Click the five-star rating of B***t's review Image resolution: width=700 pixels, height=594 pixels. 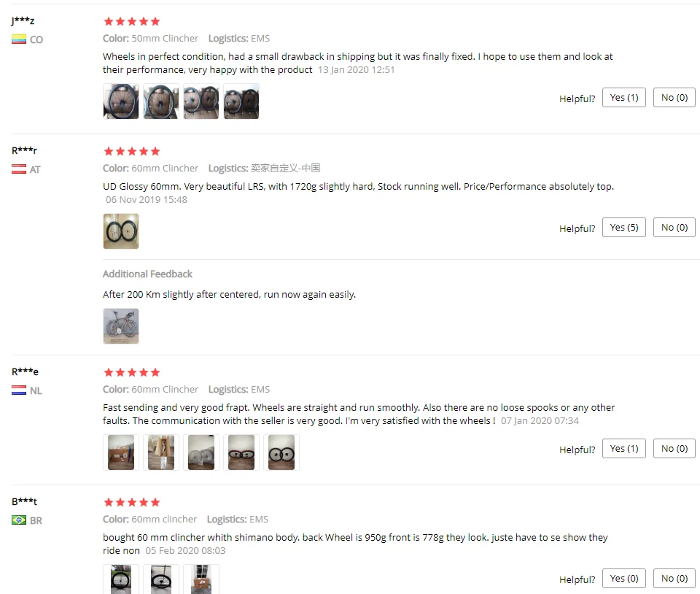coord(132,503)
